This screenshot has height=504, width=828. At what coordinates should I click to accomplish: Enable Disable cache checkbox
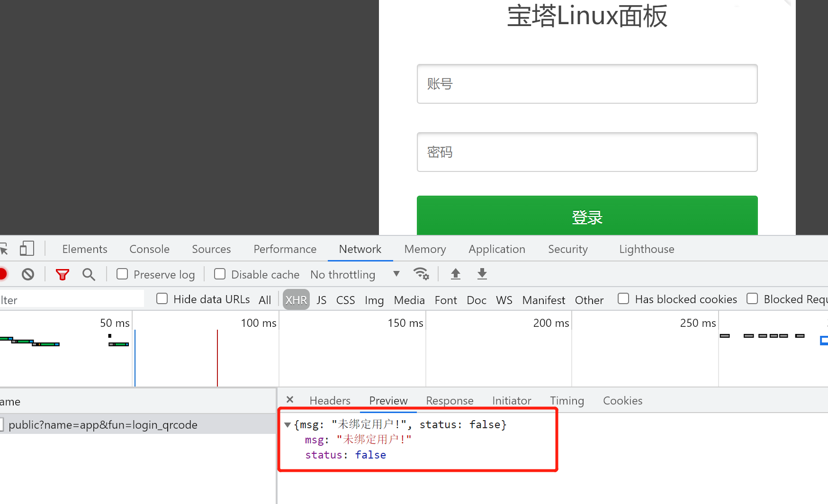point(220,274)
